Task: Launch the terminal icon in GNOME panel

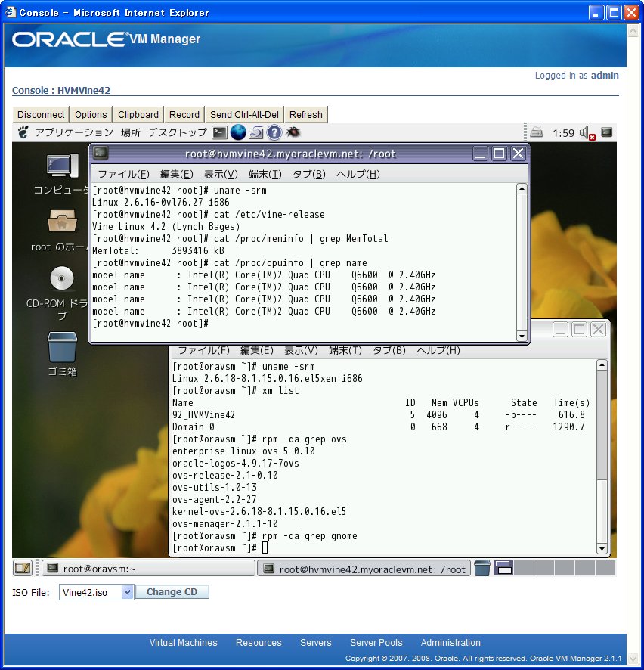Action: 219,132
